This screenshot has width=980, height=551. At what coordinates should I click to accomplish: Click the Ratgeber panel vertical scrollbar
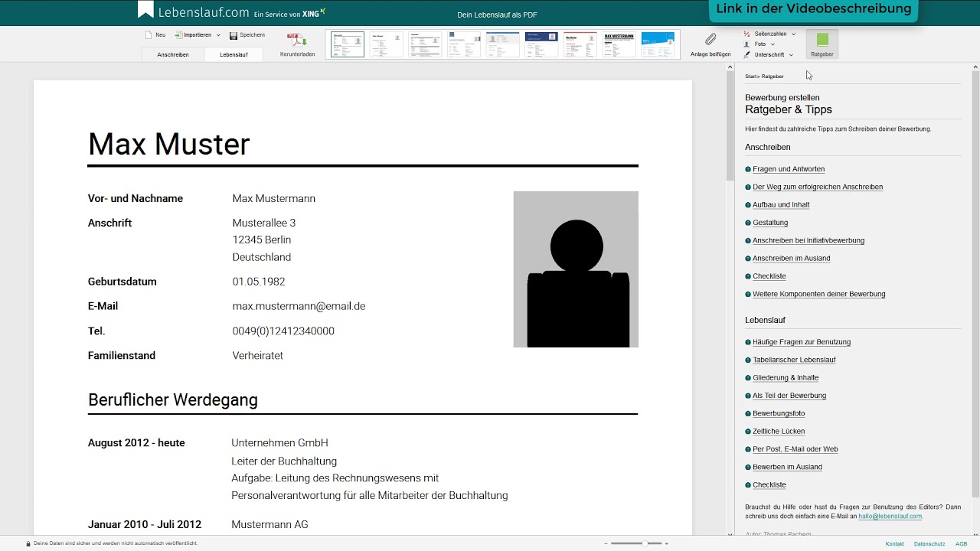click(975, 283)
